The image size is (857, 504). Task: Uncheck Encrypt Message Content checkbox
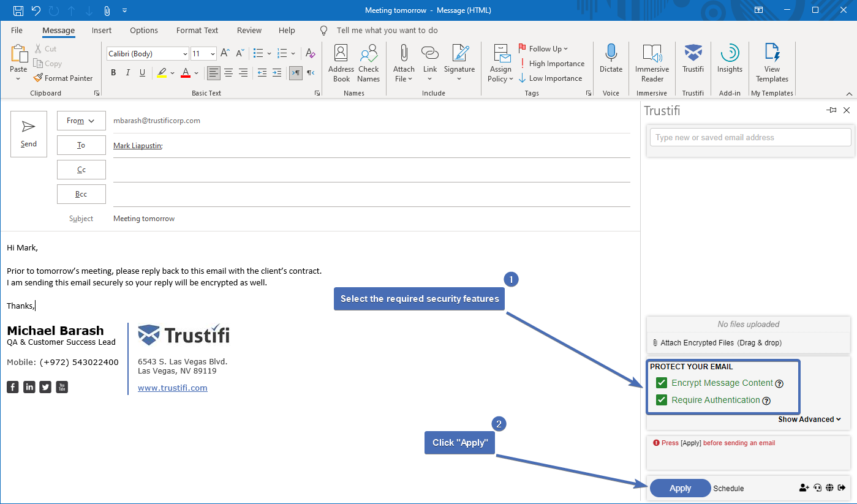click(x=662, y=383)
